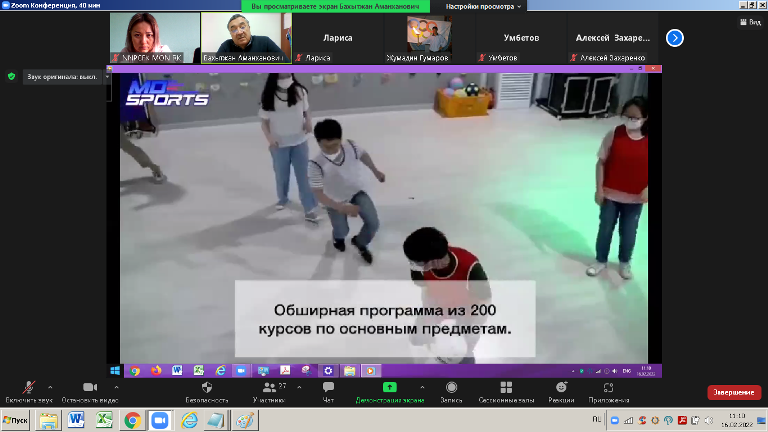Open the Чат chat panel

pos(328,392)
